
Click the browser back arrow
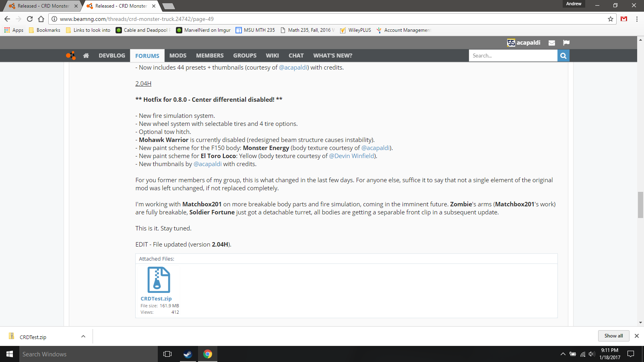pos(7,19)
